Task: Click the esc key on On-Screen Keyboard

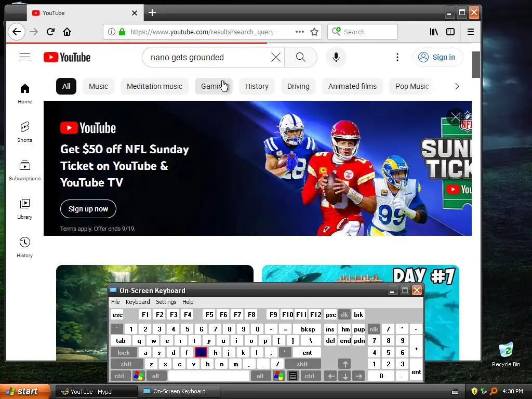Action: [x=117, y=314]
